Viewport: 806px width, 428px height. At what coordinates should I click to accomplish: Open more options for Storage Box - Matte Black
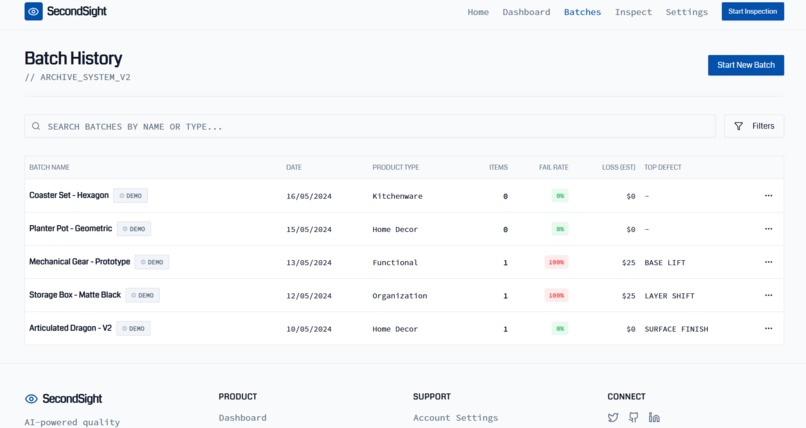coord(768,295)
